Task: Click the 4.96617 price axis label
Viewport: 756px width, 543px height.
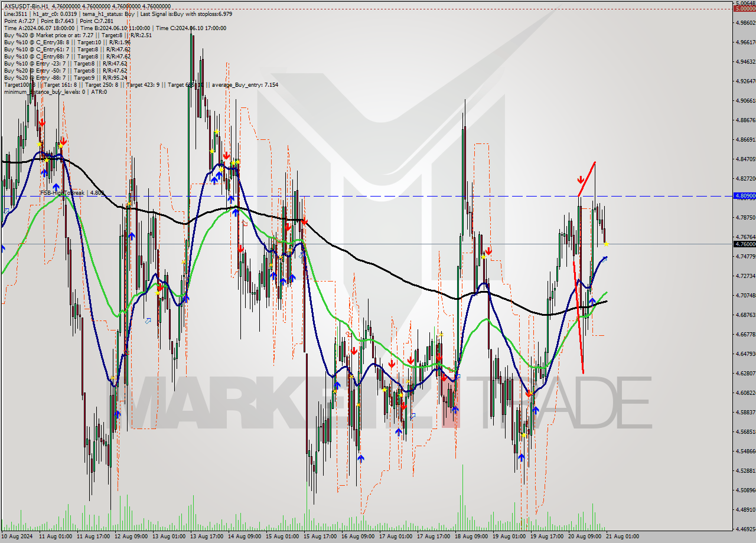Action: click(745, 42)
